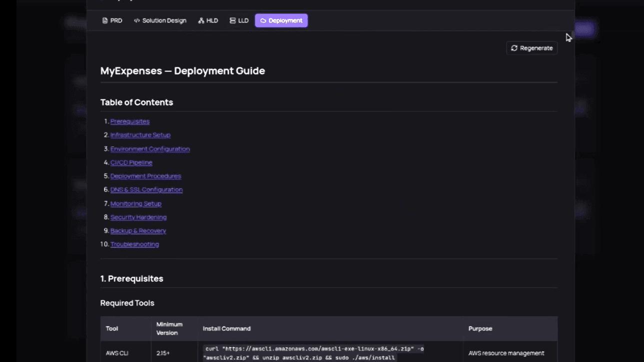Click the CI/CD Pipeline link
Image resolution: width=644 pixels, height=362 pixels.
tap(131, 162)
